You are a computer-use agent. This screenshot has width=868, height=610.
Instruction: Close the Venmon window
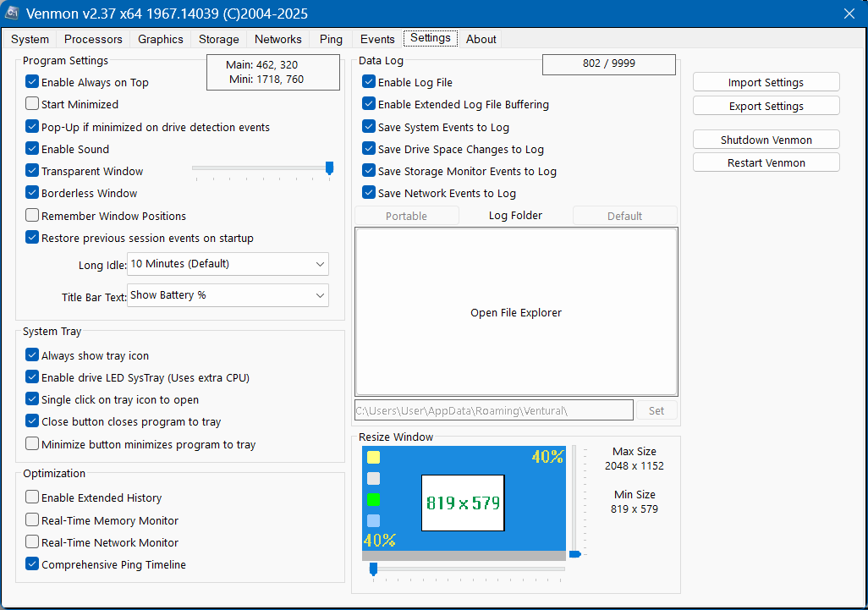[x=849, y=14]
